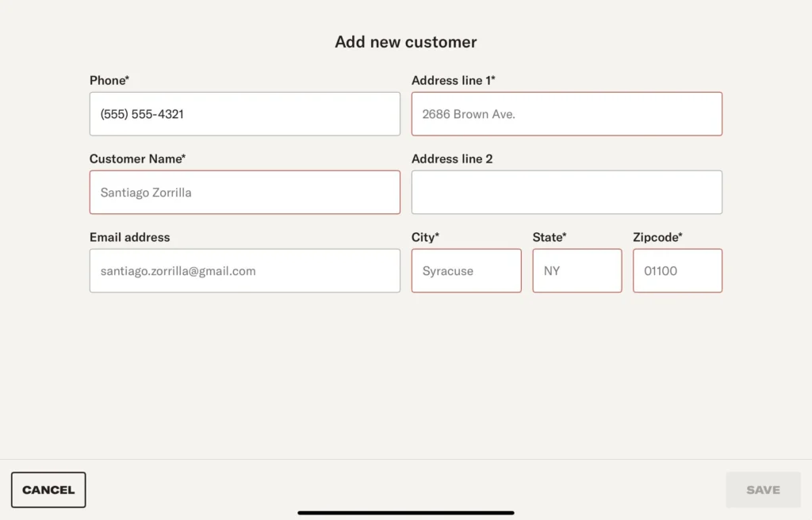The height and width of the screenshot is (520, 812).
Task: Click the "Add new customer" heading
Action: pos(406,42)
